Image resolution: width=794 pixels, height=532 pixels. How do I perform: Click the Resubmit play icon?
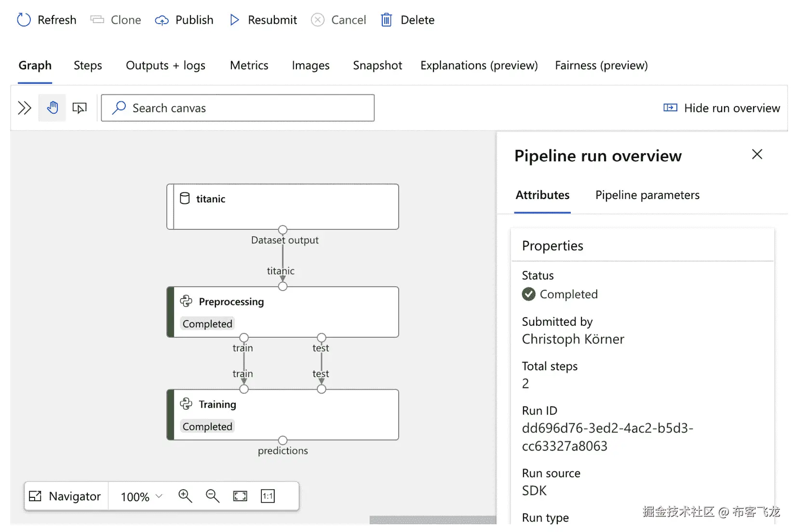tap(235, 20)
